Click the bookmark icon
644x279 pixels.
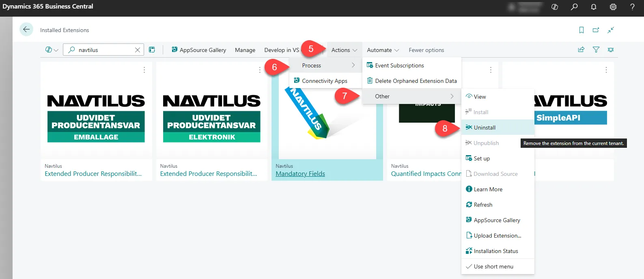[x=581, y=30]
